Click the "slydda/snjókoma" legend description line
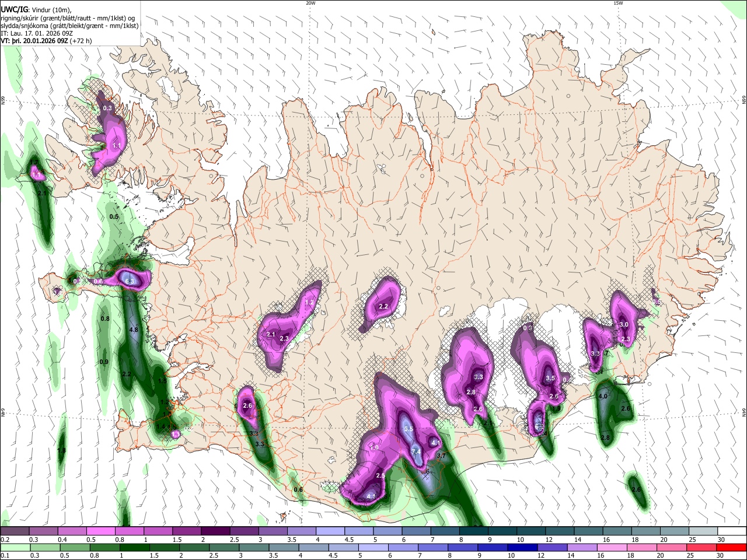This screenshot has width=747, height=560. (69, 26)
